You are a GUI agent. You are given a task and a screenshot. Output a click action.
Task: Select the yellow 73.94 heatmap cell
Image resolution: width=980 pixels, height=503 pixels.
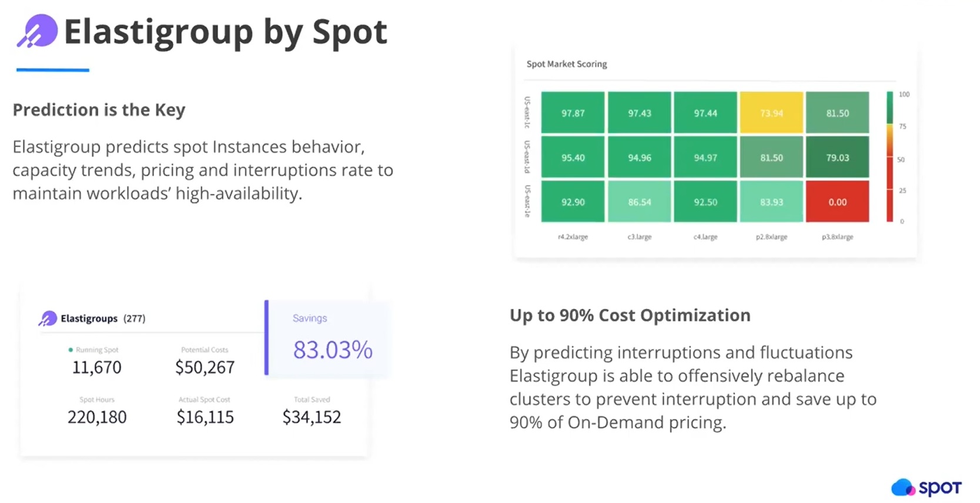771,113
